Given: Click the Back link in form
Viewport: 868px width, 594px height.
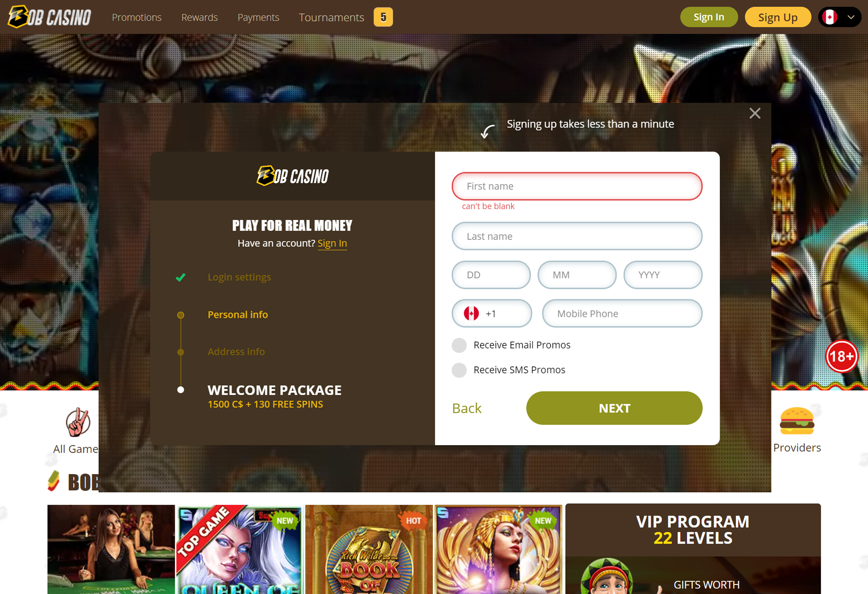Looking at the screenshot, I should click(467, 408).
